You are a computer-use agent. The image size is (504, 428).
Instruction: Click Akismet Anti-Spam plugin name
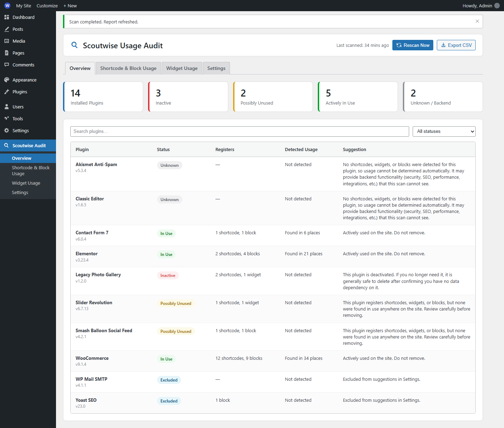(x=96, y=164)
